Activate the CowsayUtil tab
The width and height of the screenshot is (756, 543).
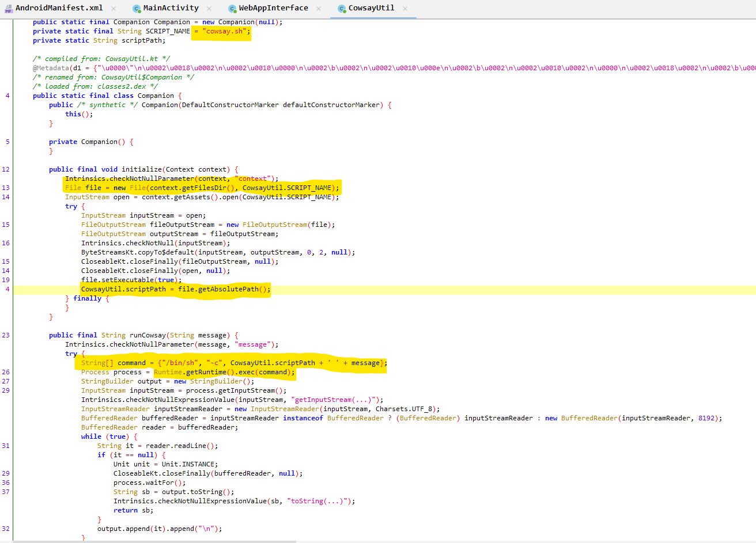tap(371, 8)
